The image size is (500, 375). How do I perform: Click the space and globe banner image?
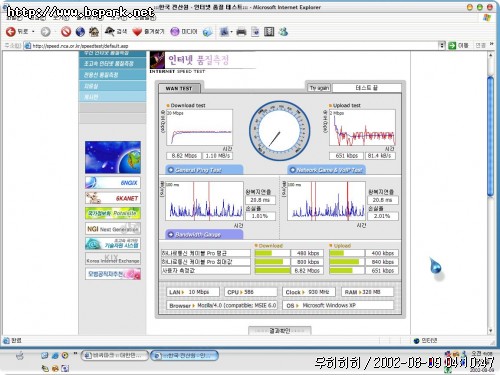point(113,157)
